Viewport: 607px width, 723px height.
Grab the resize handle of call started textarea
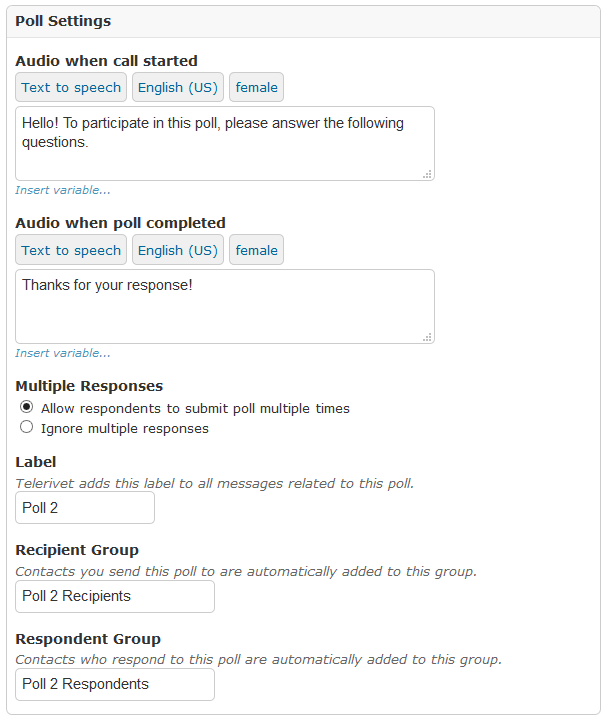coord(428,174)
